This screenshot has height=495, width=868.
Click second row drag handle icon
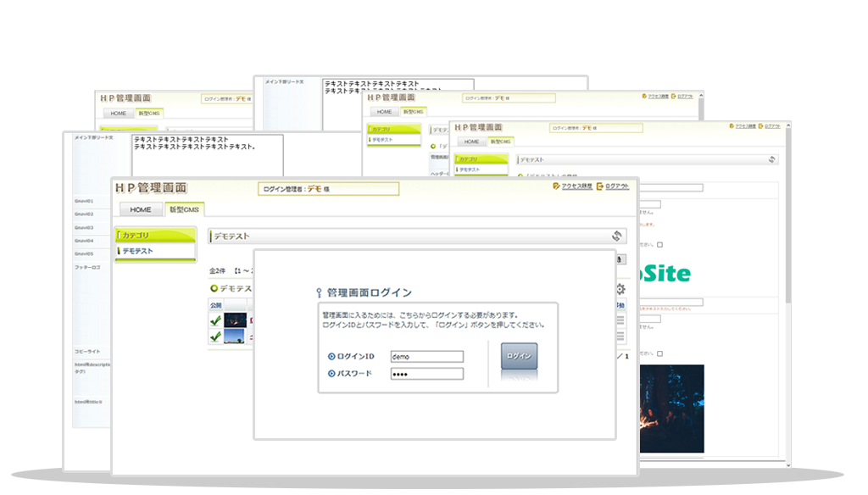pyautogui.click(x=620, y=336)
